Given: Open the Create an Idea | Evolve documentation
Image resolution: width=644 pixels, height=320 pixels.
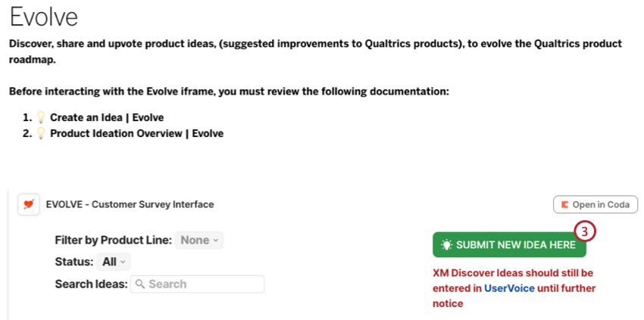Looking at the screenshot, I should (107, 118).
